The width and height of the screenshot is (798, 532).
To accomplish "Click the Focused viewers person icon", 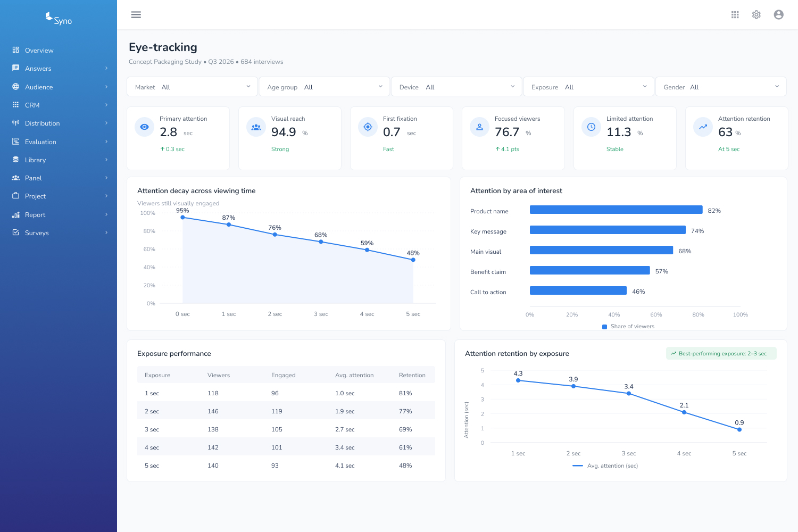I will point(479,127).
